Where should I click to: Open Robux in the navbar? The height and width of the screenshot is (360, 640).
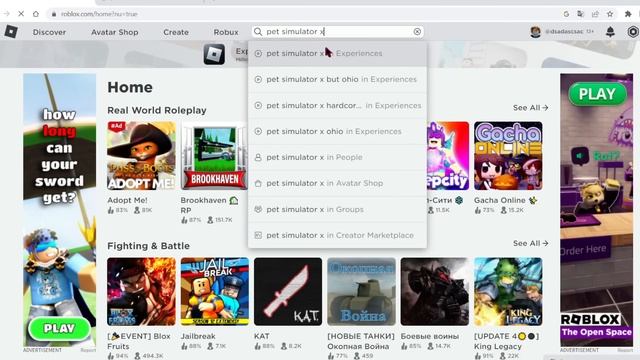point(226,32)
